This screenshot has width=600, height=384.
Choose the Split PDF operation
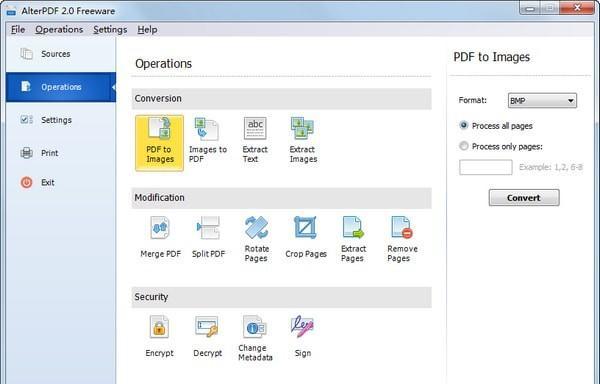tap(209, 237)
